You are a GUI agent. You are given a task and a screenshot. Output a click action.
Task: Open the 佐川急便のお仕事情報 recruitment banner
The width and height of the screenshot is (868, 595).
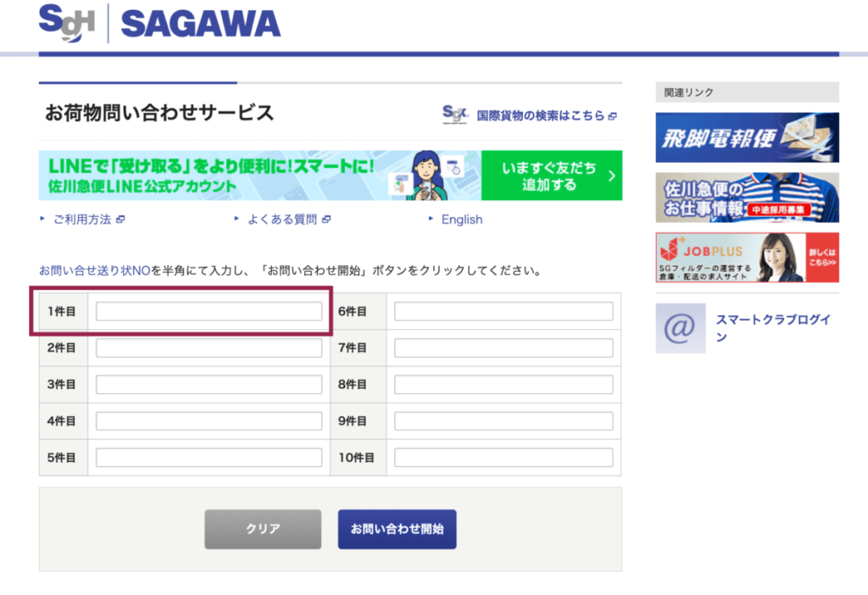coord(746,197)
